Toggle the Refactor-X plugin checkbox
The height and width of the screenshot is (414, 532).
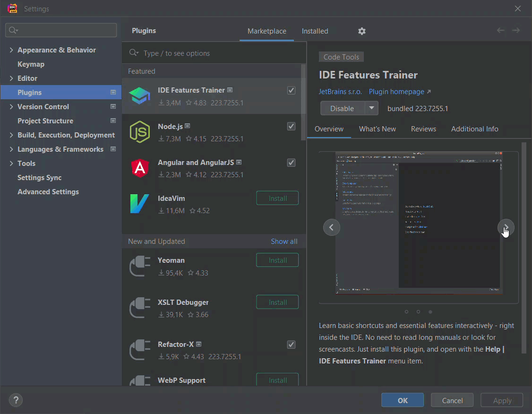tap(291, 345)
